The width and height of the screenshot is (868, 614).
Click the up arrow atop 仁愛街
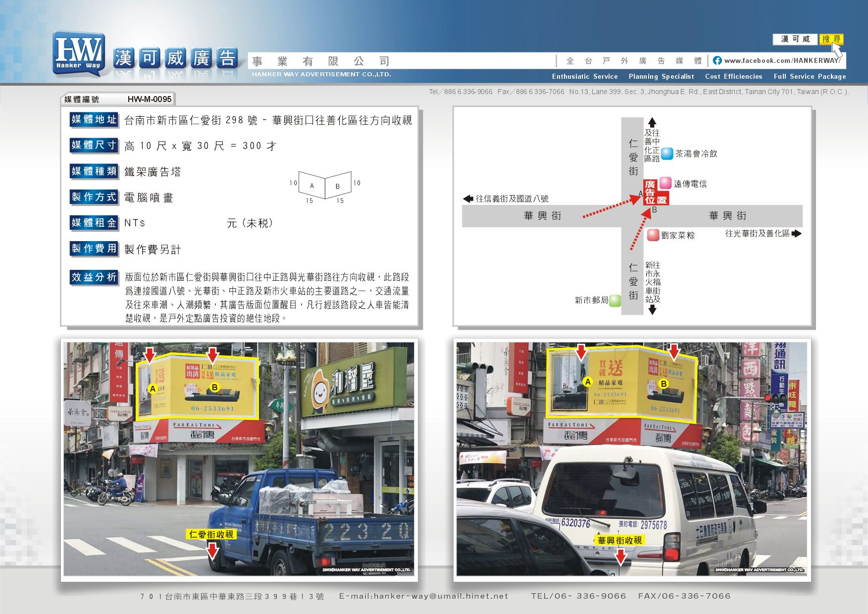tap(652, 122)
